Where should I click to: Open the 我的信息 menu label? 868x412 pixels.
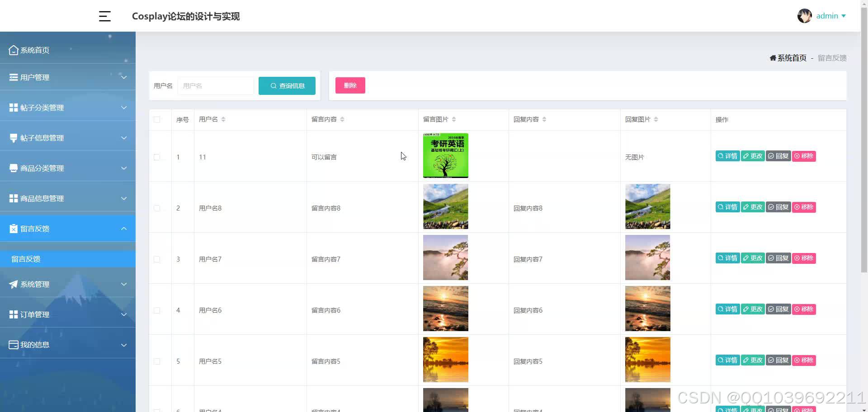[35, 345]
